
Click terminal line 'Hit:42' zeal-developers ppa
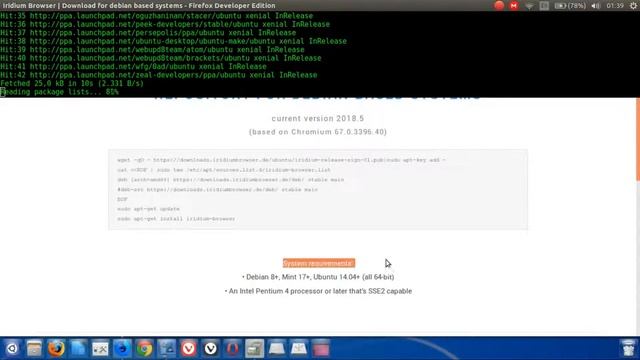coord(159,75)
